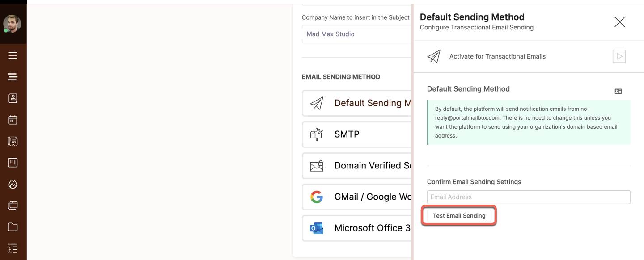Screen dimensions: 644x260
Task: Click the Test Email Sending button
Action: coord(459,216)
